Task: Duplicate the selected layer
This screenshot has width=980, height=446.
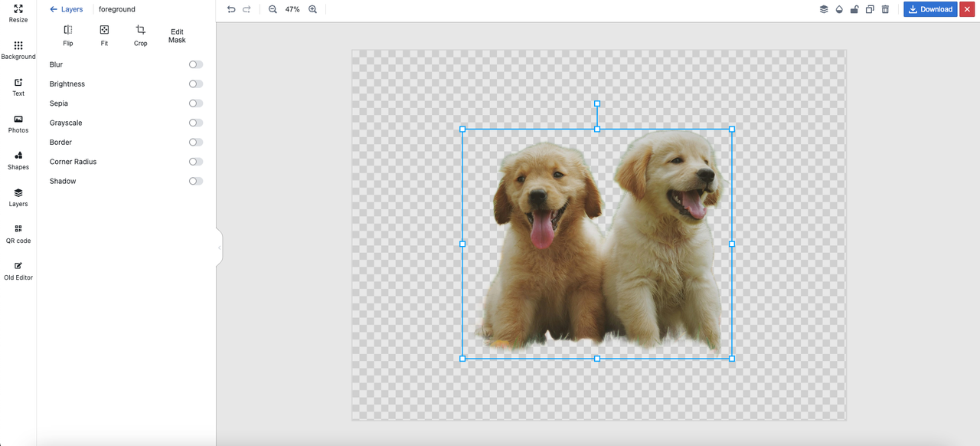Action: coord(870,9)
